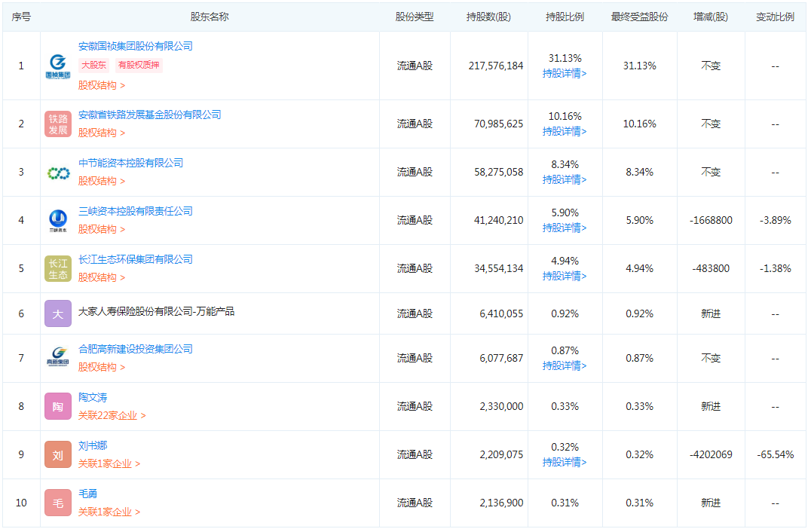Open 持股详情 under 5.90%
Image resolution: width=811 pixels, height=532 pixels.
[x=565, y=228]
